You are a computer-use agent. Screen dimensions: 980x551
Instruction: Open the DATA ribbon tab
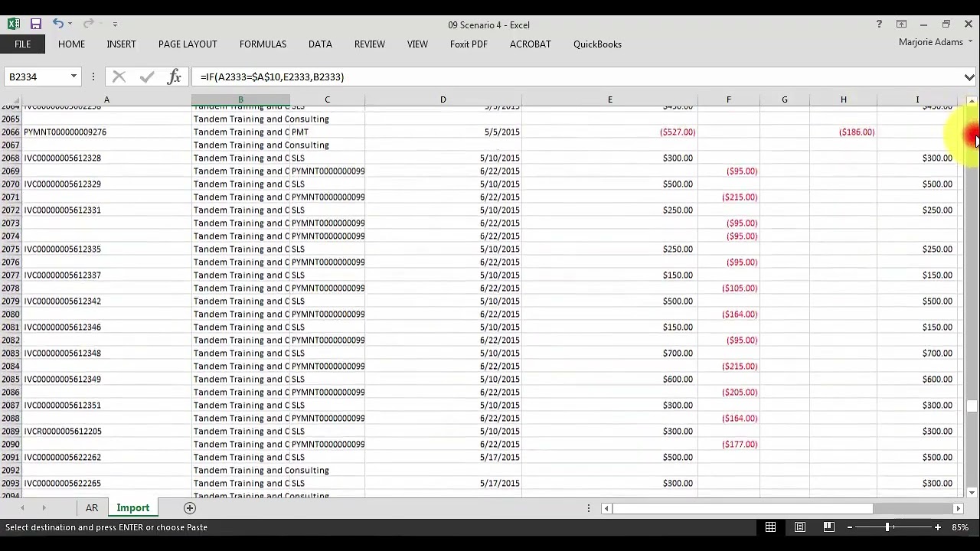coord(320,44)
